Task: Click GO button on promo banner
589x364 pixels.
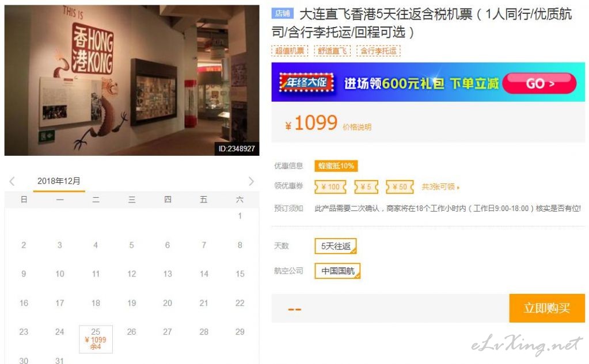Action: (539, 83)
